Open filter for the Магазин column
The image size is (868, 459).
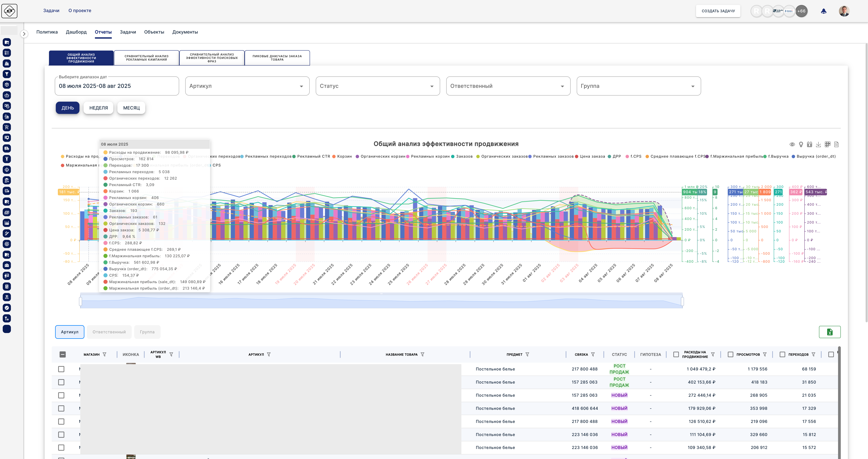click(104, 354)
